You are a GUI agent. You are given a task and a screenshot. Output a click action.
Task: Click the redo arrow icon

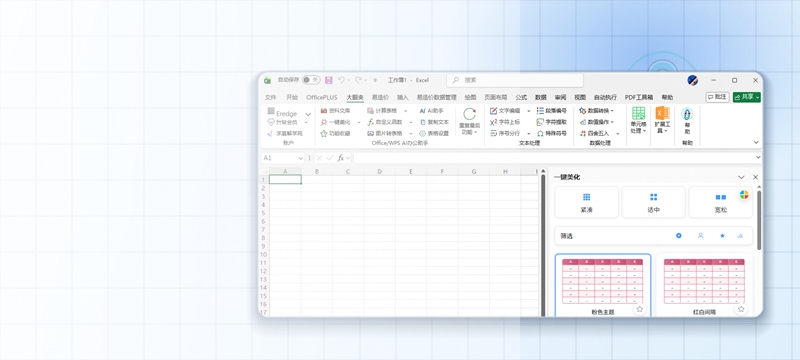tap(358, 80)
